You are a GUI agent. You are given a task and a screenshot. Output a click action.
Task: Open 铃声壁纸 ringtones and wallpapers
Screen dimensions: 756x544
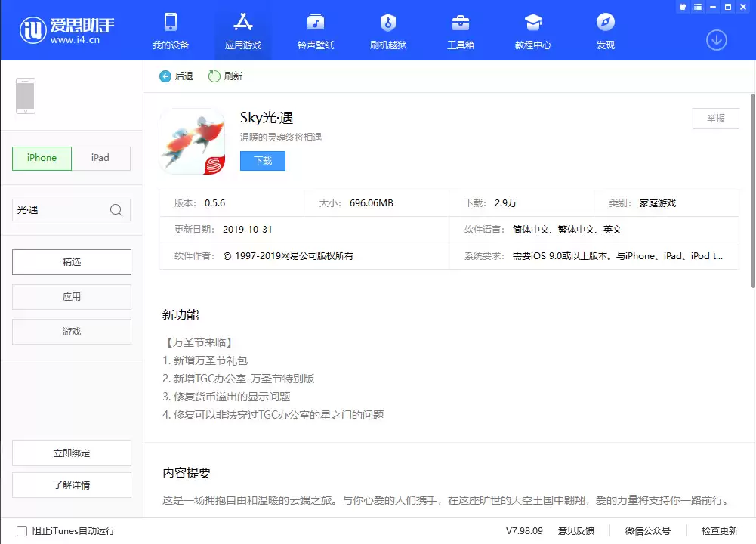316,31
